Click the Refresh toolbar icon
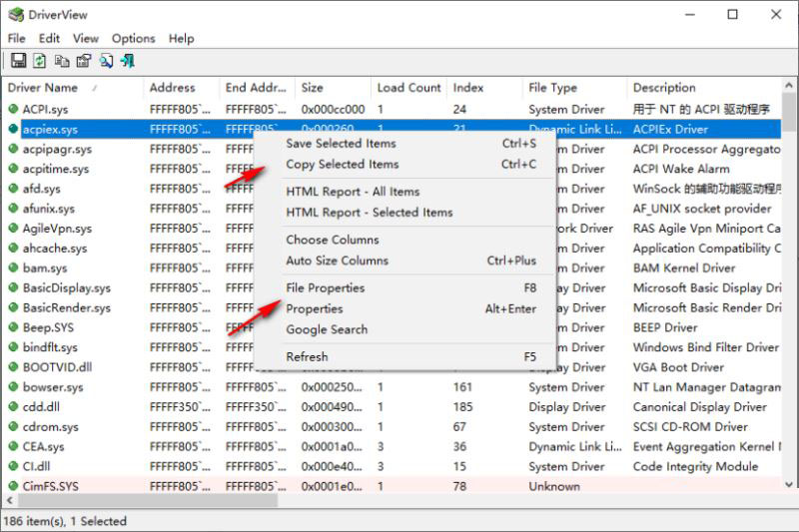This screenshot has height=532, width=799. pos(40,61)
